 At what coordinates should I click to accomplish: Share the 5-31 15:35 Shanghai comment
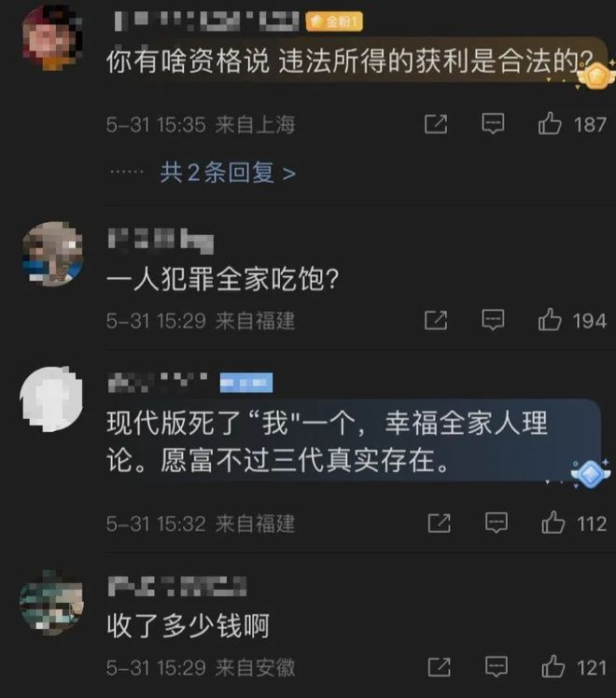pos(436,124)
